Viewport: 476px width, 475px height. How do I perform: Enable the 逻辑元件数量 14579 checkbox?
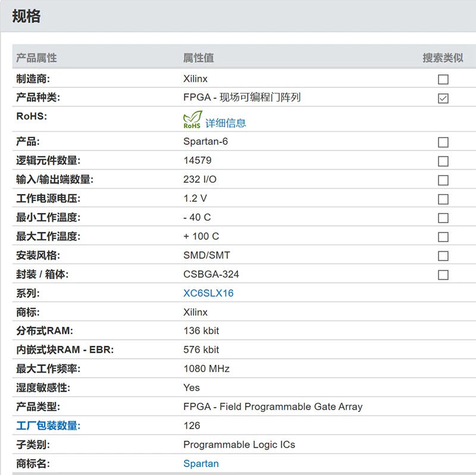point(443,161)
